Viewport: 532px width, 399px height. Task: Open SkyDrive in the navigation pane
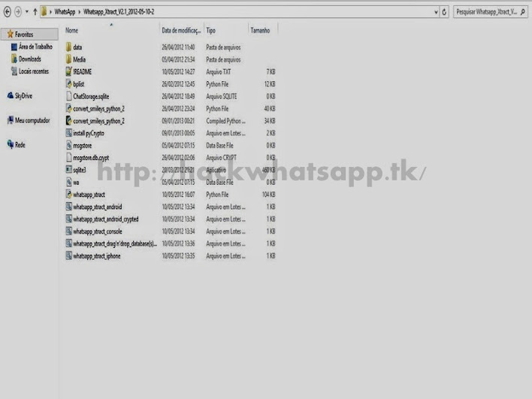point(20,95)
